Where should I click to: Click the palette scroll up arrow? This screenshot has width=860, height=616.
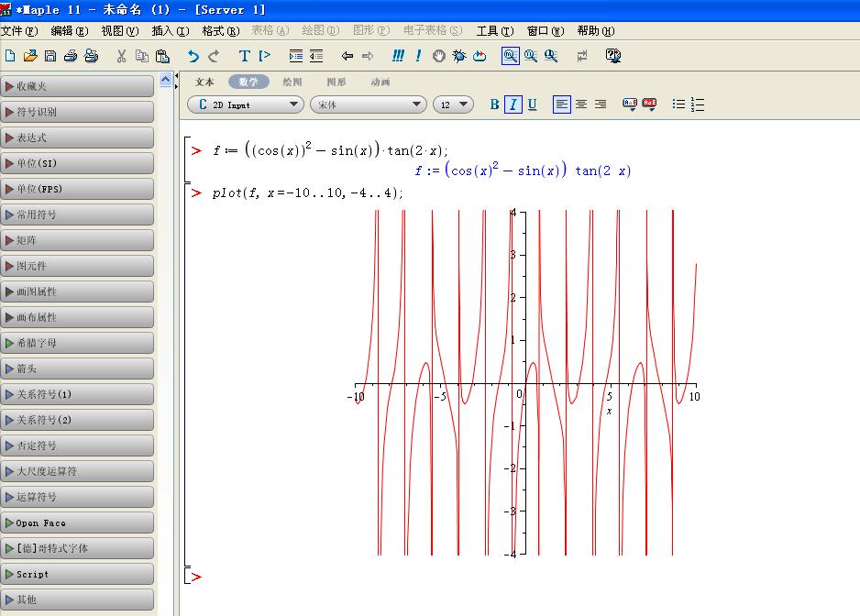(165, 80)
